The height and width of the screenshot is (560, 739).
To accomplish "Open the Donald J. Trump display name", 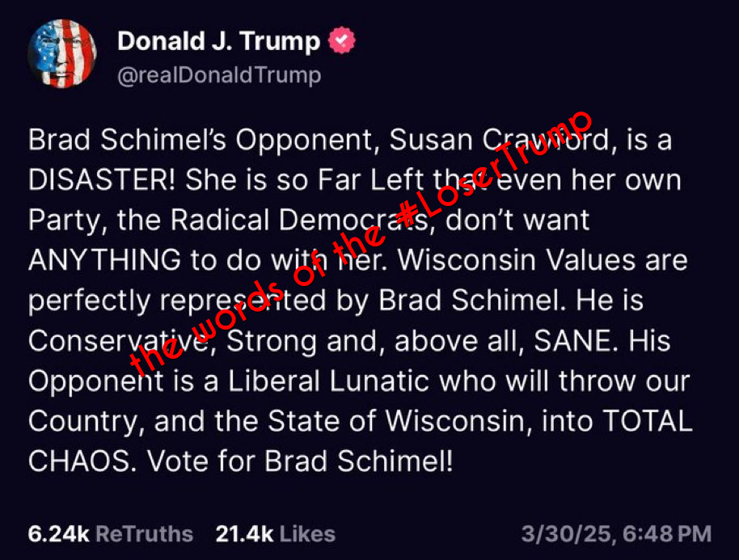I will coord(218,41).
